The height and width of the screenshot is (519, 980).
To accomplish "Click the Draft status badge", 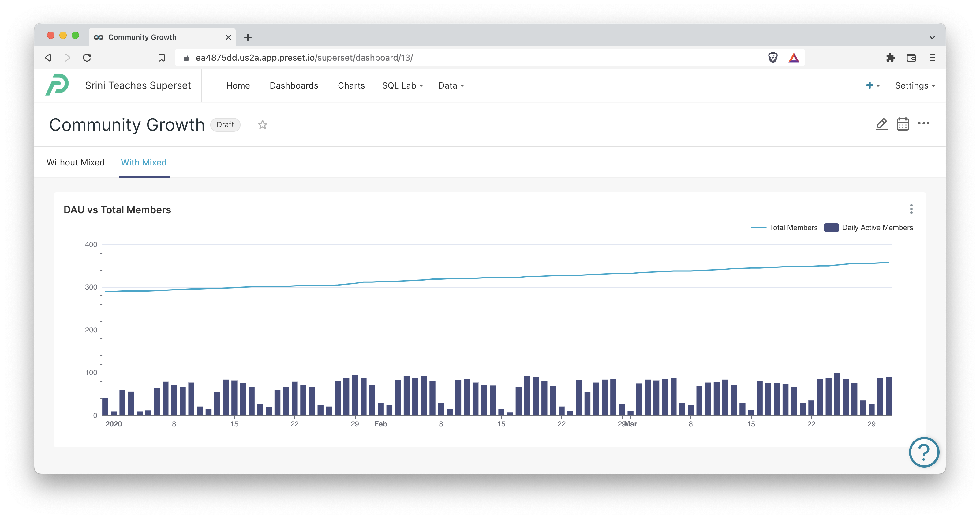I will 225,125.
